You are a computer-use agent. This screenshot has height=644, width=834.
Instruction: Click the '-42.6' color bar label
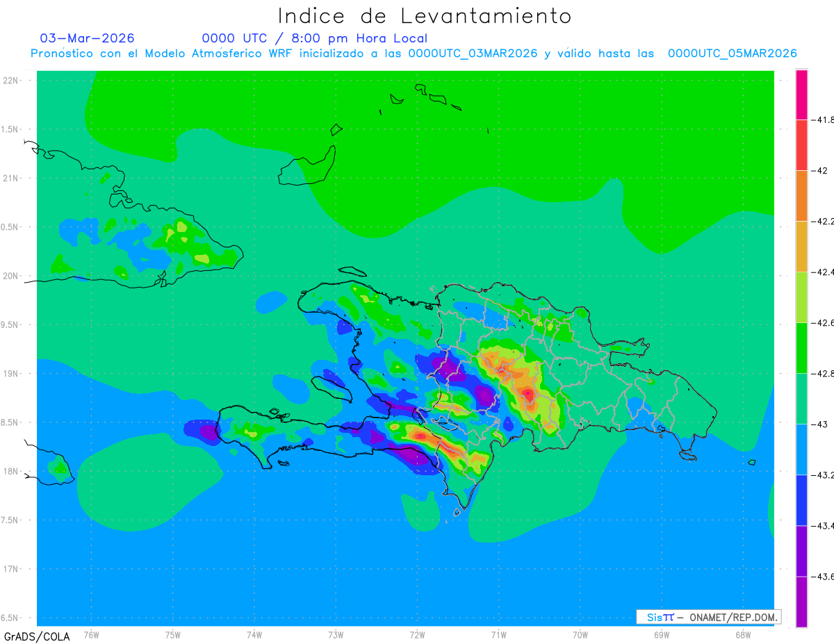click(824, 322)
